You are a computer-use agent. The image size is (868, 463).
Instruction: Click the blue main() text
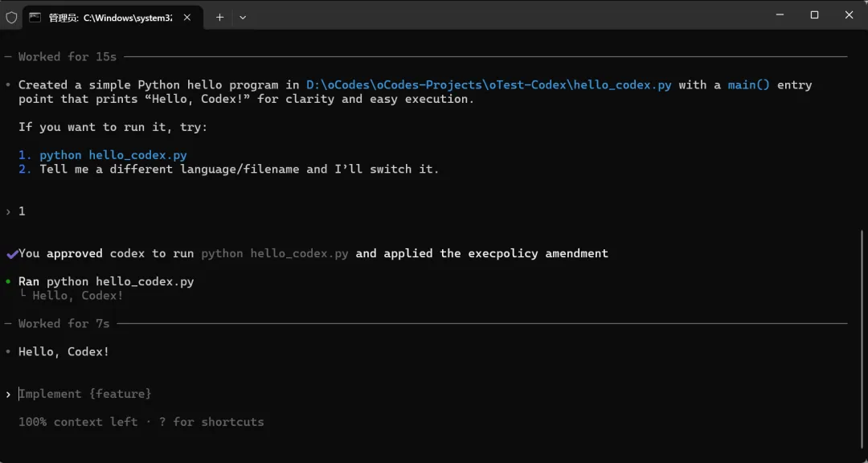pos(749,85)
